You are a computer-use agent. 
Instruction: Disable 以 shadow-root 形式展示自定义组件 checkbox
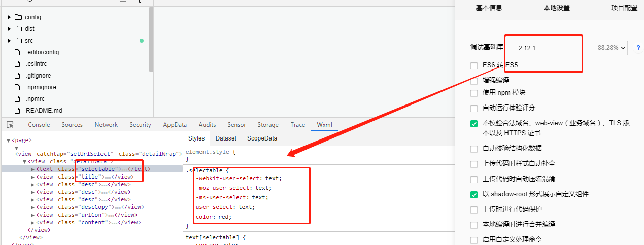tap(474, 194)
